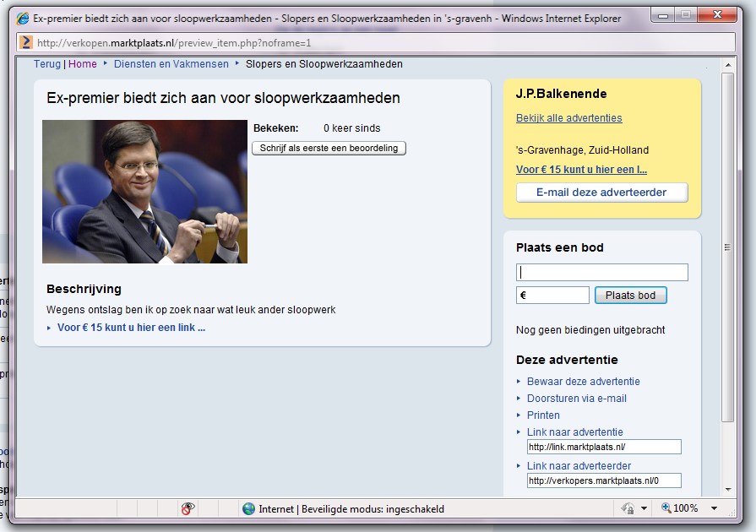Viewport: 756px width, 532px height.
Task: Click the Internet Explorer logo in title bar
Action: coord(23,18)
